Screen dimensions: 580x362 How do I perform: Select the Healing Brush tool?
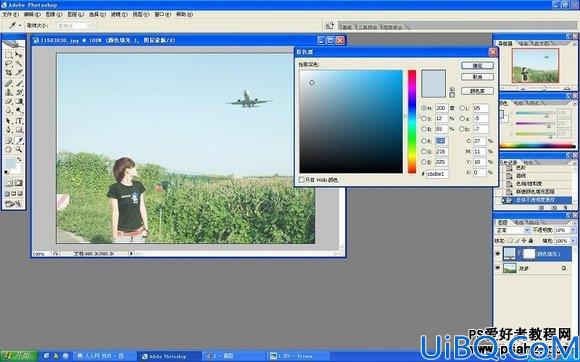pos(8,84)
